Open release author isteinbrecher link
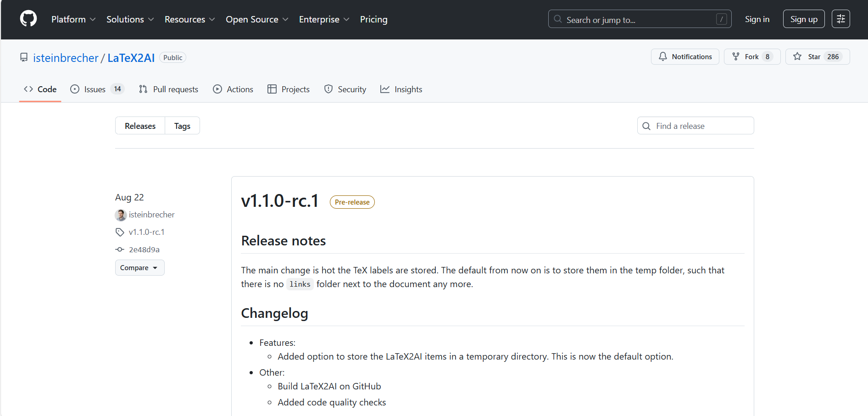868x416 pixels. (x=151, y=215)
